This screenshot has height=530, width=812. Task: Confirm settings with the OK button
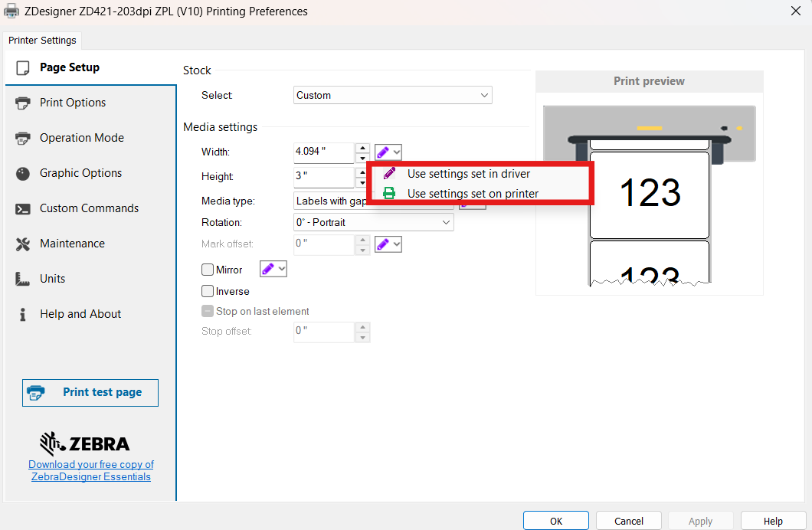tap(556, 521)
